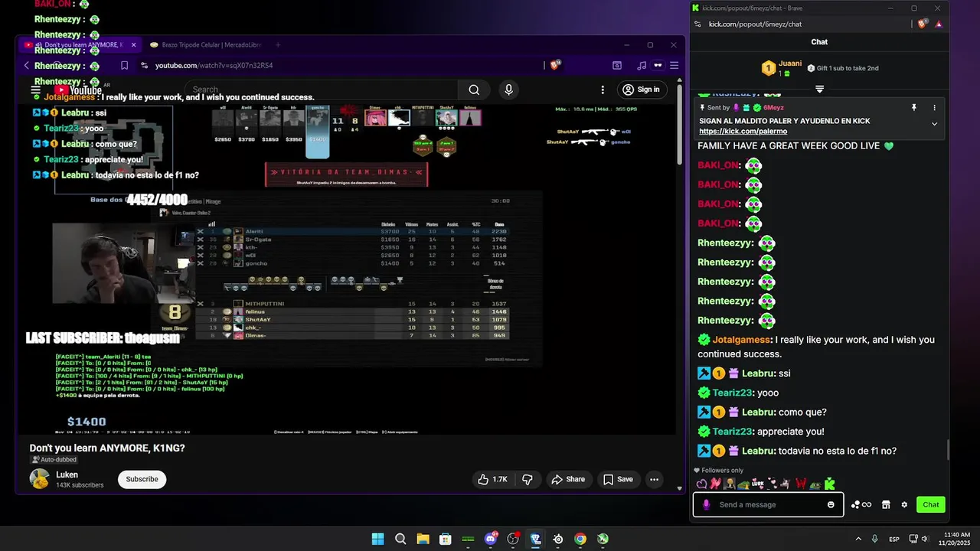Screen dimensions: 980x551
Task: Insert the red W emote
Action: click(x=801, y=484)
